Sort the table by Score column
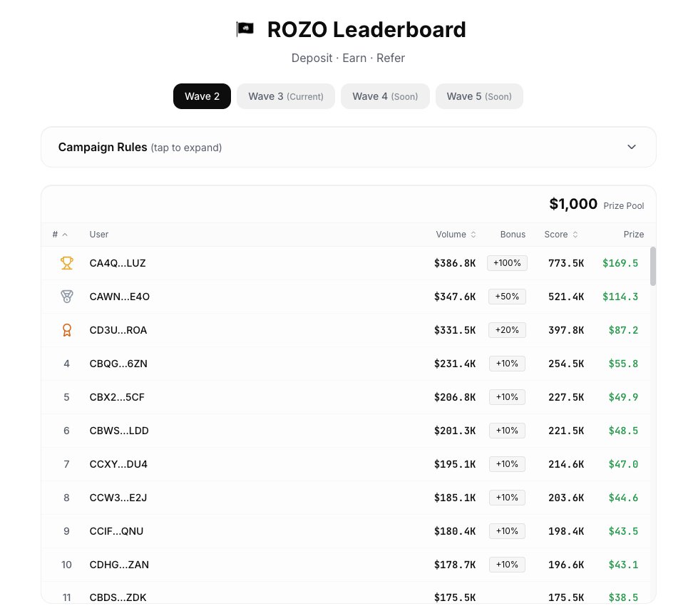Screen dimensions: 698x616 561,235
